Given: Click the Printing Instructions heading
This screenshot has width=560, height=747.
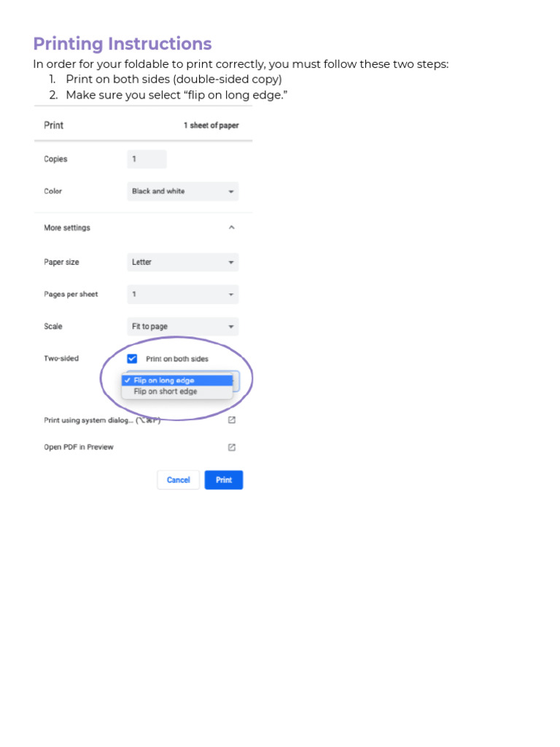Looking at the screenshot, I should [122, 44].
